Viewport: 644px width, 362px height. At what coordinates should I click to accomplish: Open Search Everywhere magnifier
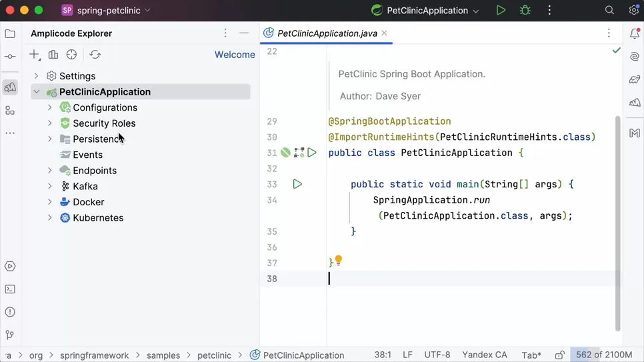click(609, 10)
